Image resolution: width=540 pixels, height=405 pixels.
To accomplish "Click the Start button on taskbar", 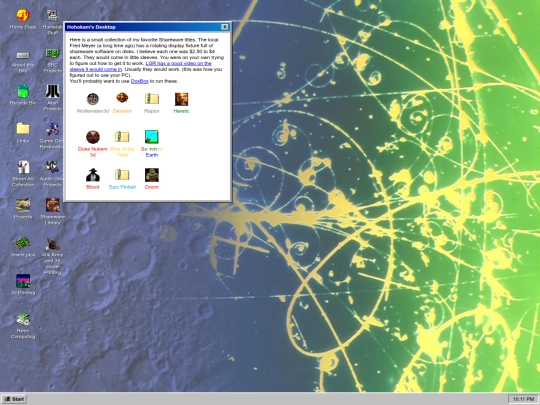I will 14,399.
